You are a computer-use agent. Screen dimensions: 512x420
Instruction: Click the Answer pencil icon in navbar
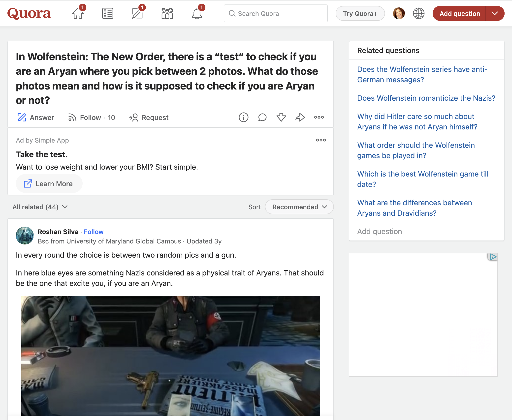(x=137, y=14)
